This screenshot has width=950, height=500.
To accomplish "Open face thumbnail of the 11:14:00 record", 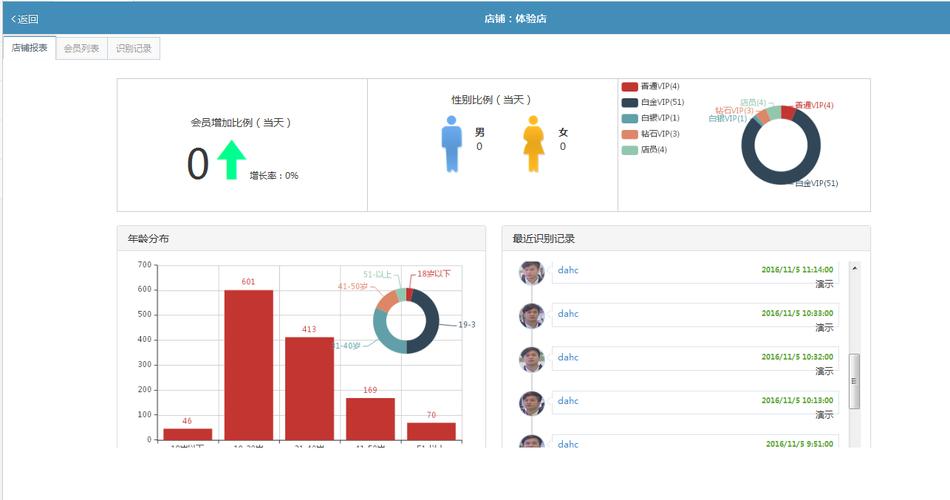I will (x=532, y=273).
